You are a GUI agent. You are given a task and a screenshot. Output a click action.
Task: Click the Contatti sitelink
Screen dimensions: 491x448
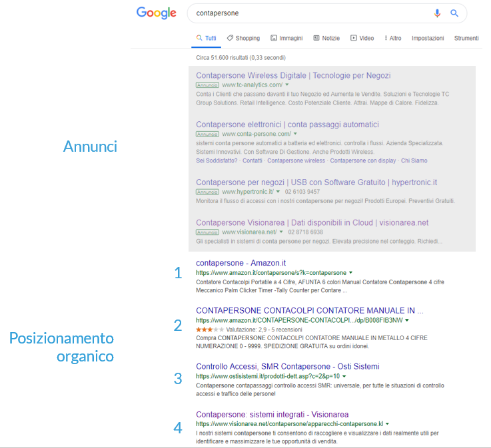[252, 160]
